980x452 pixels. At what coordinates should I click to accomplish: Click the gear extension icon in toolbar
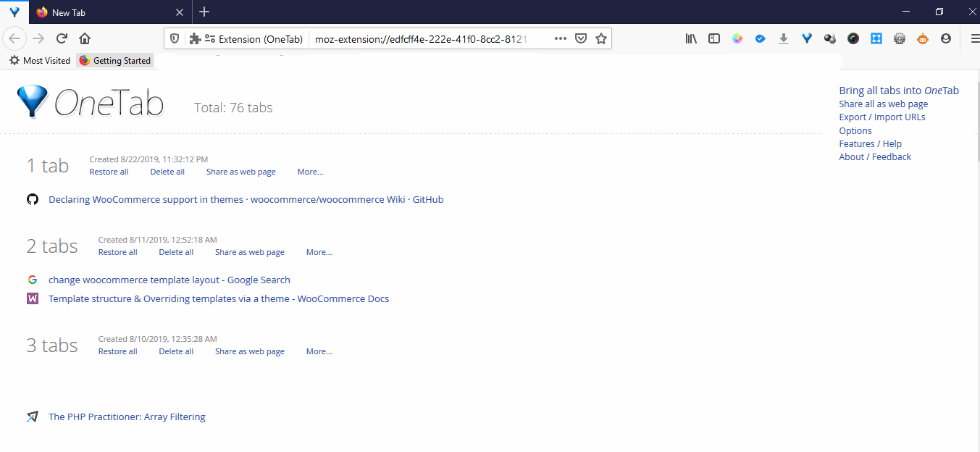pos(899,38)
